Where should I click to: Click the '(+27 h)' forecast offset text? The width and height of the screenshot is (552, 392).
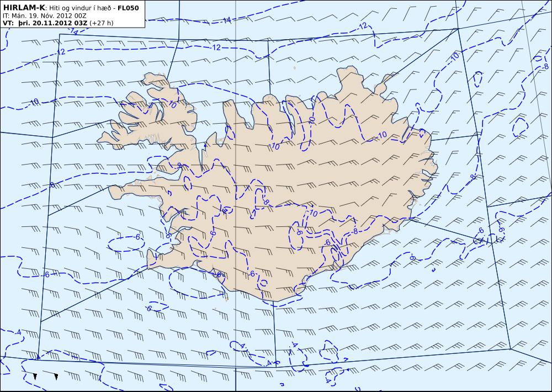coord(102,23)
